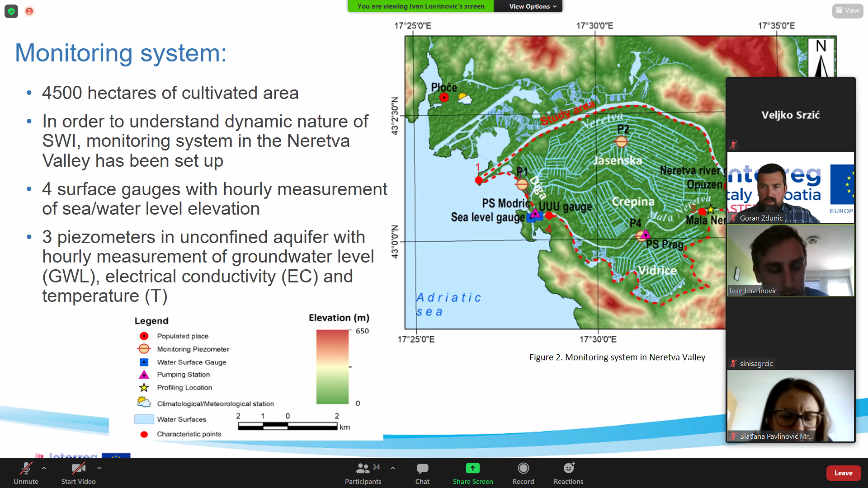Open the Participants panel icon
The width and height of the screenshot is (868, 488).
tap(363, 469)
